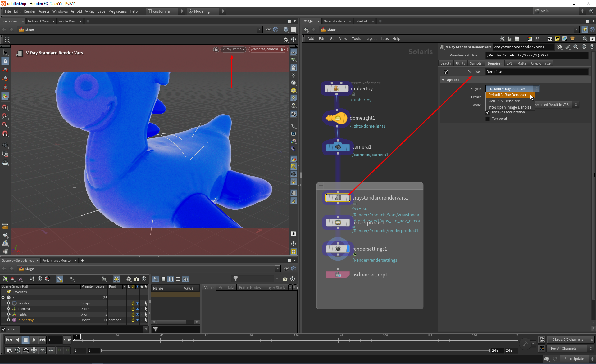
Task: Collapse the Options section
Action: tap(443, 80)
